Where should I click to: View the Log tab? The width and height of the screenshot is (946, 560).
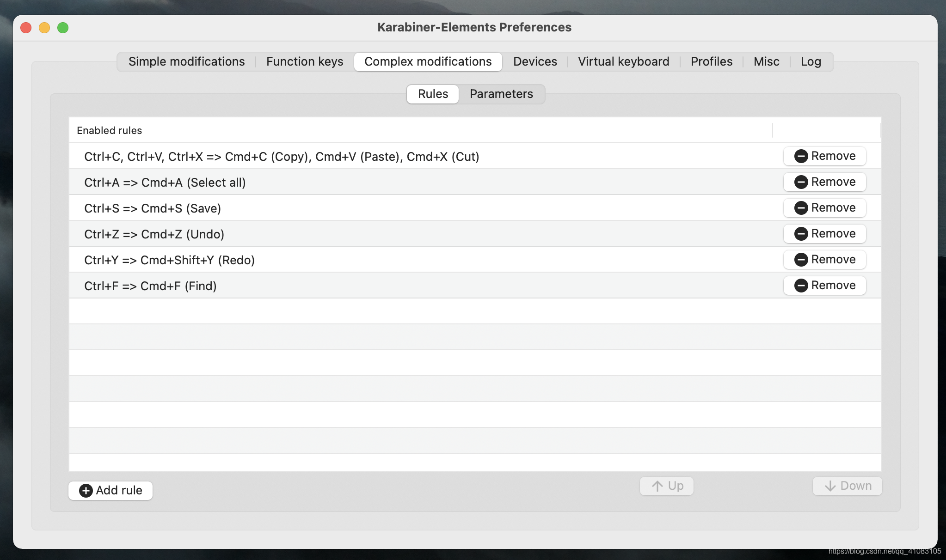point(811,62)
